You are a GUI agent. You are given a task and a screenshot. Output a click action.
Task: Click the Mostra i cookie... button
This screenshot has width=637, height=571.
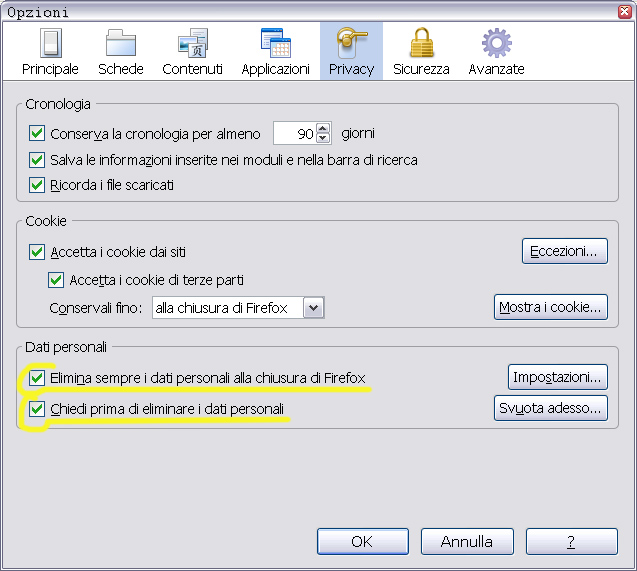point(551,307)
